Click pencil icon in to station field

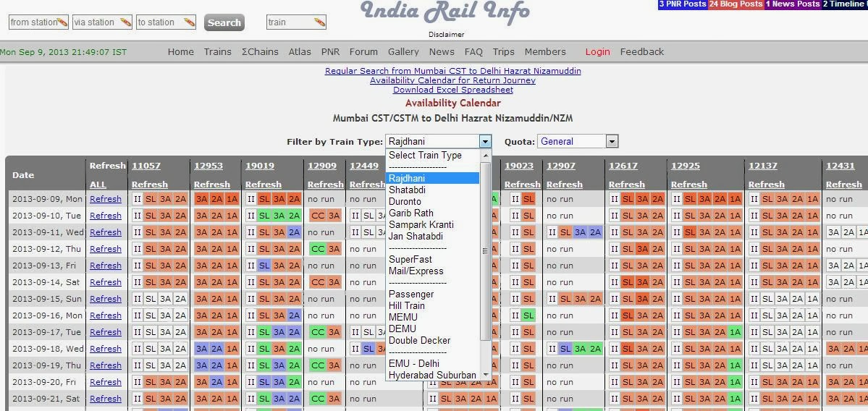pos(190,22)
